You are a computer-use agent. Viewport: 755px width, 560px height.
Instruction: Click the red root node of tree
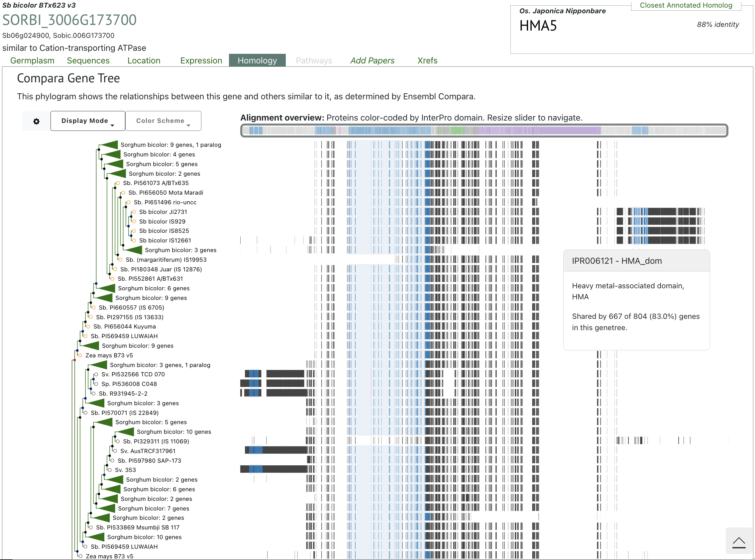(74, 360)
